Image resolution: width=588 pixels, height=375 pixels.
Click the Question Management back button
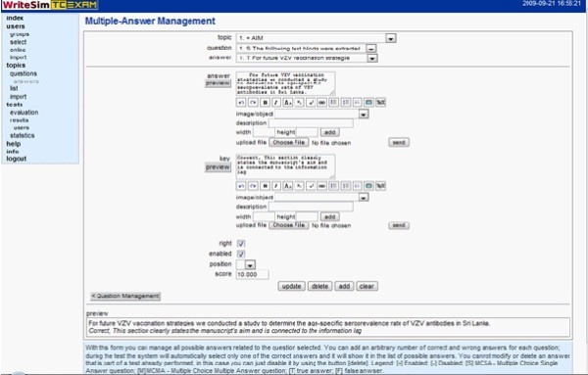[x=125, y=296]
